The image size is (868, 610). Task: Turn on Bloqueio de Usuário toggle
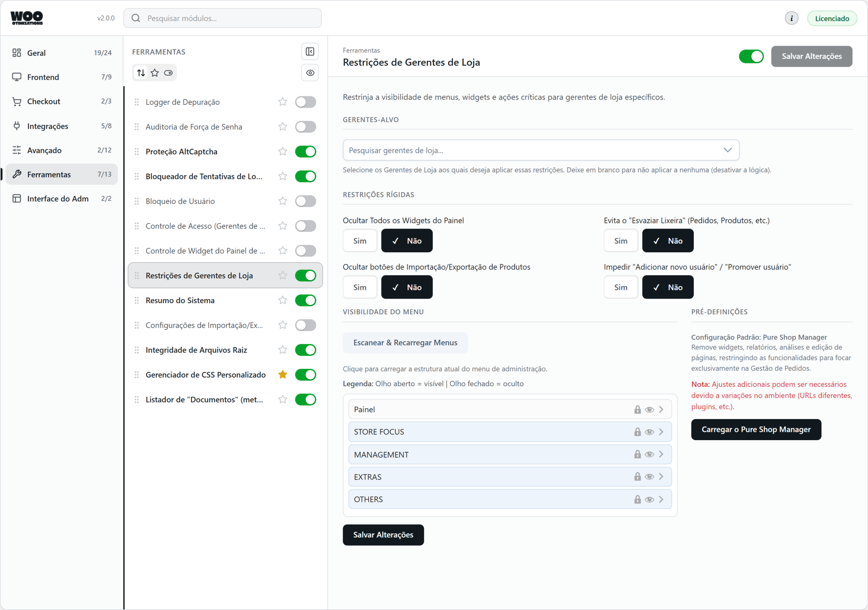(x=305, y=201)
